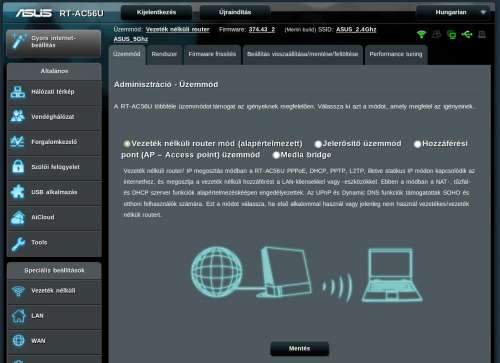
Task: Switch to the Üzemmód tab
Action: [127, 54]
